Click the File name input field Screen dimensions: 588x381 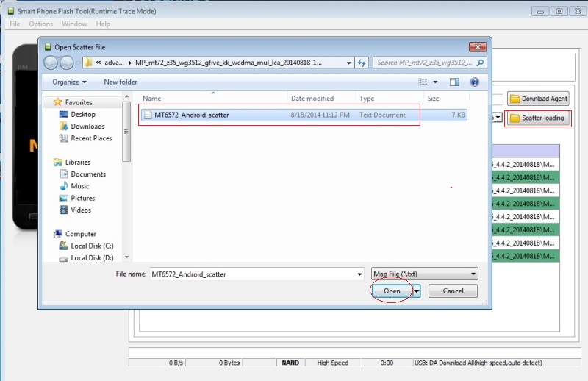pos(257,274)
